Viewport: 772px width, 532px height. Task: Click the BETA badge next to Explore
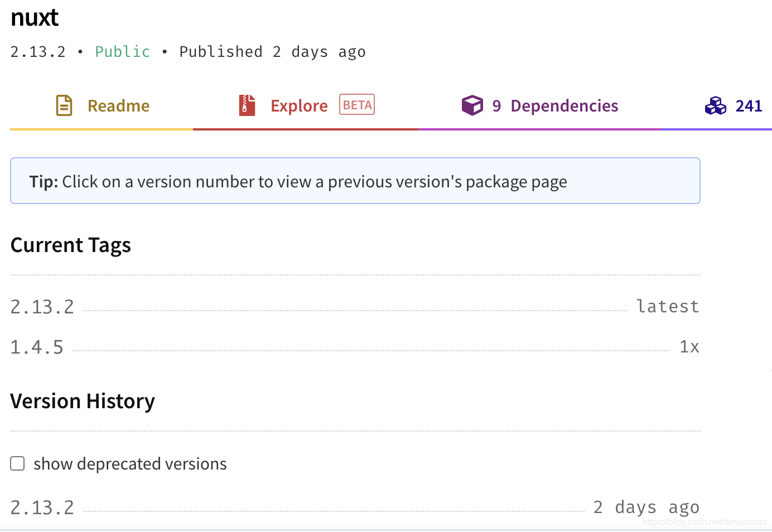[x=357, y=105]
